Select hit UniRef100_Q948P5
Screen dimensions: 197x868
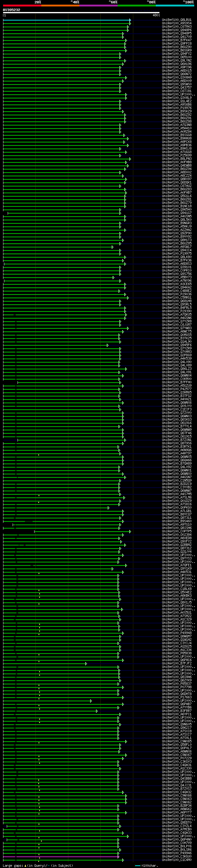(177, 33)
